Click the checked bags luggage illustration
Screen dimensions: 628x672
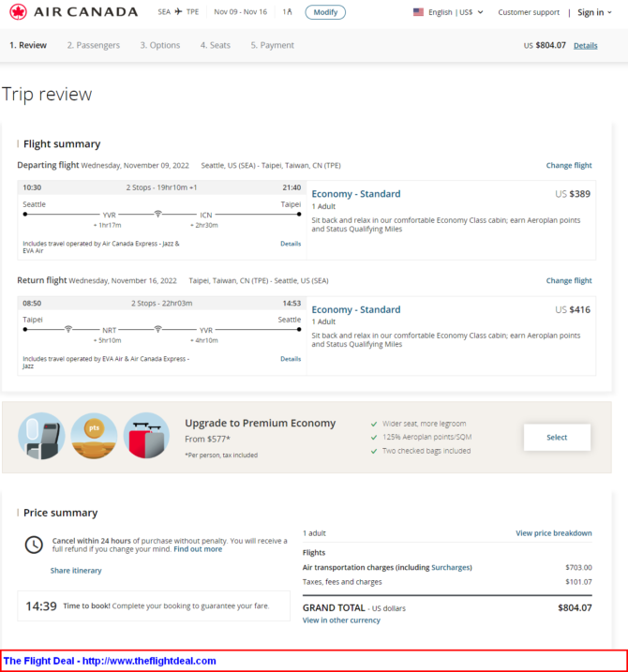(146, 436)
